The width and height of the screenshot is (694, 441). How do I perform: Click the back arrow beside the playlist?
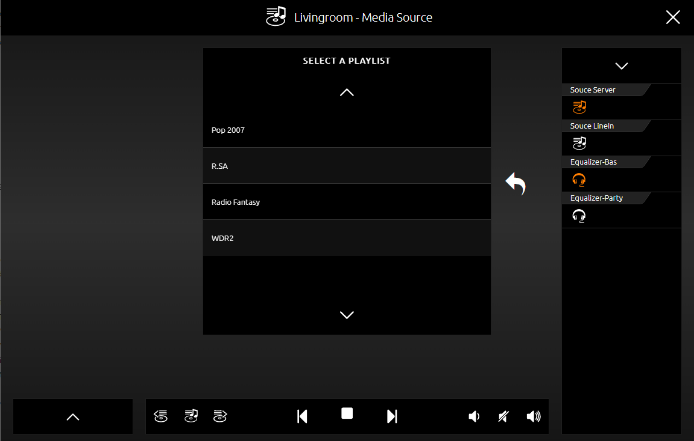516,183
